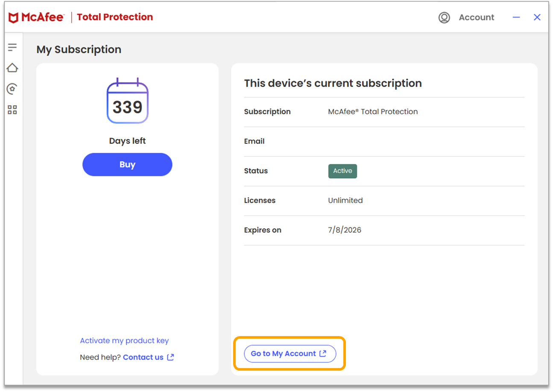Open the four-squares apps grid icon
This screenshot has width=553, height=392.
pos(12,110)
